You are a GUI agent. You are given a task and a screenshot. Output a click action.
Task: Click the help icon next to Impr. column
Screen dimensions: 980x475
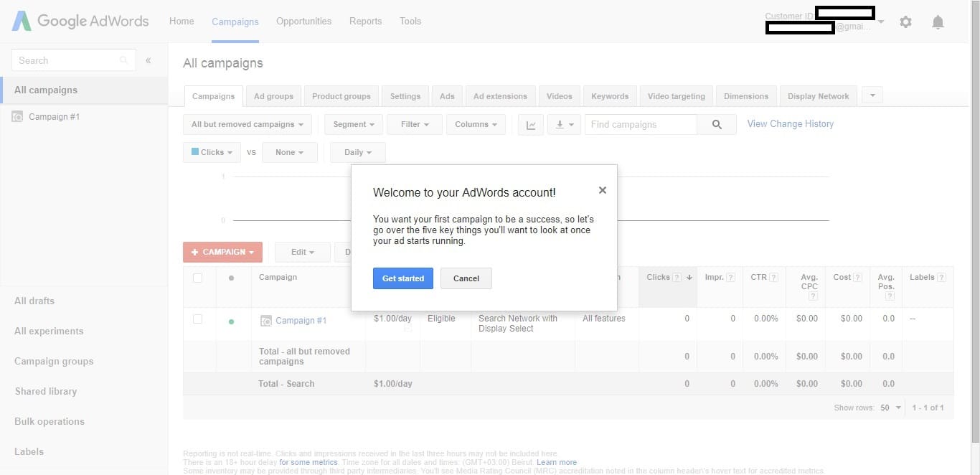click(730, 278)
